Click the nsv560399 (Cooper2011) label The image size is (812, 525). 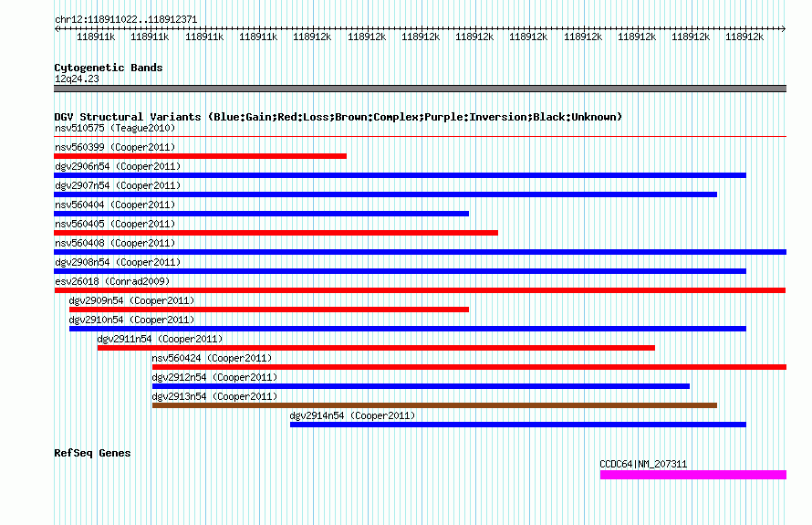[115, 147]
